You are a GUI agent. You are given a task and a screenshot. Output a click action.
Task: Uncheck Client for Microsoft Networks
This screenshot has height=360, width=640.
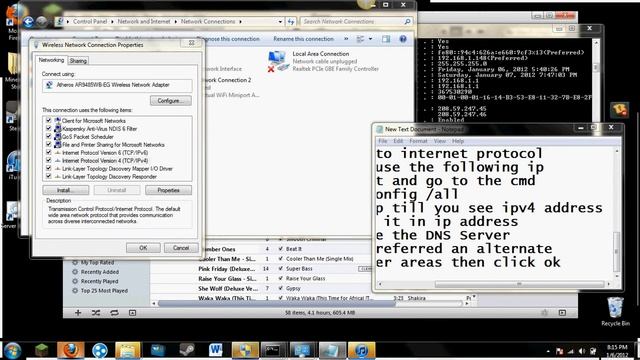click(x=49, y=120)
